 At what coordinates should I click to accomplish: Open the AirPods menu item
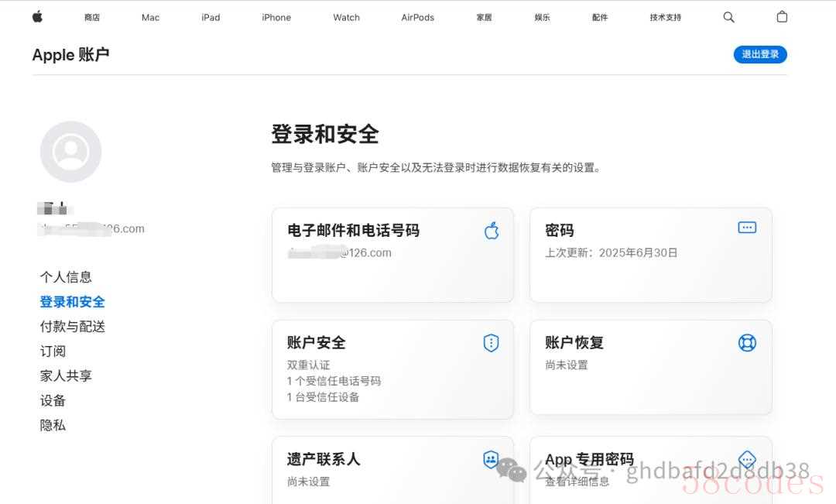pyautogui.click(x=417, y=18)
